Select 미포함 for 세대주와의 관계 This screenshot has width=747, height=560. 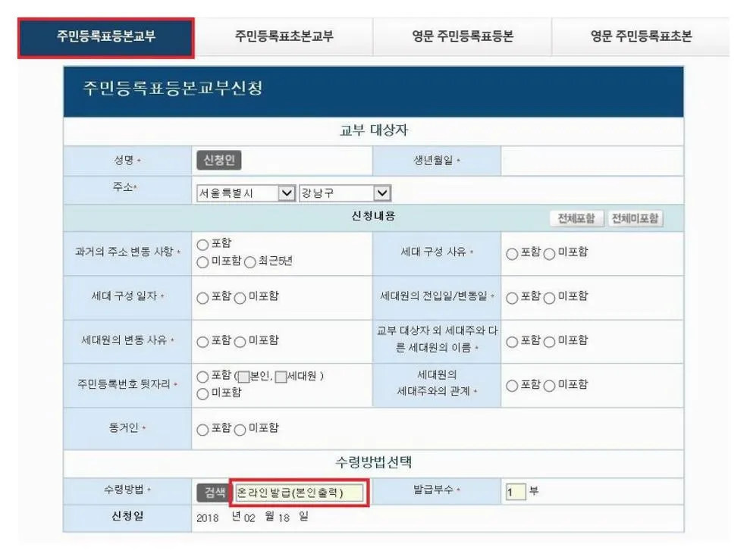point(549,386)
